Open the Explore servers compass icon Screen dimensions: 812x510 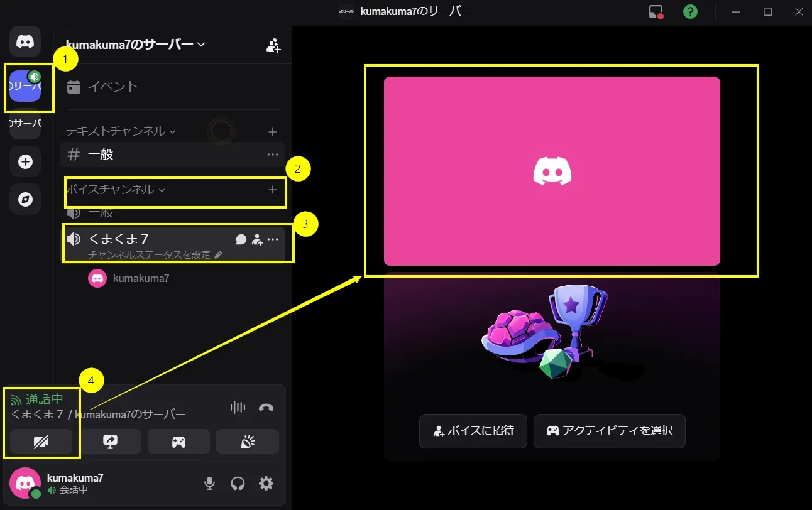pos(25,199)
